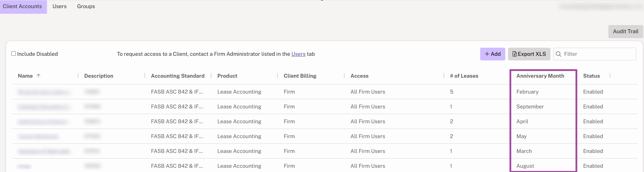The height and width of the screenshot is (172, 644).
Task: Click the magnifier icon in Filter box
Action: (x=559, y=54)
